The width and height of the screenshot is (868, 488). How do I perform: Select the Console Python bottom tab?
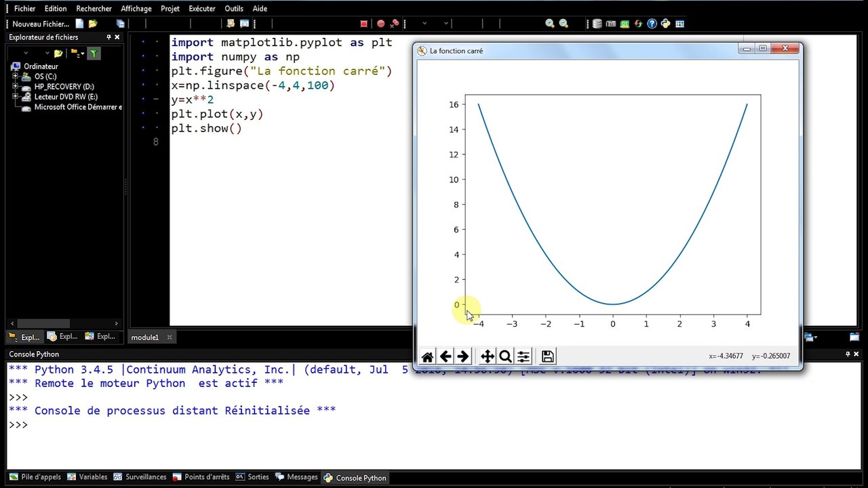pyautogui.click(x=355, y=478)
